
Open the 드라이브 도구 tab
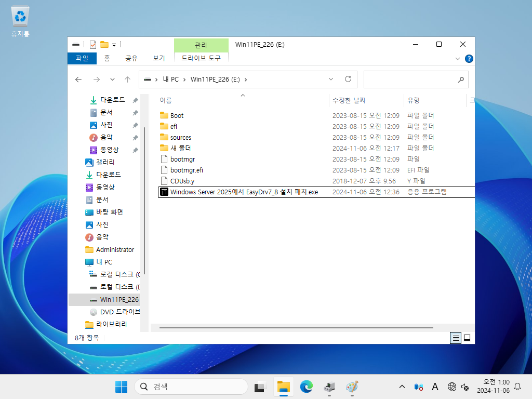(x=201, y=58)
